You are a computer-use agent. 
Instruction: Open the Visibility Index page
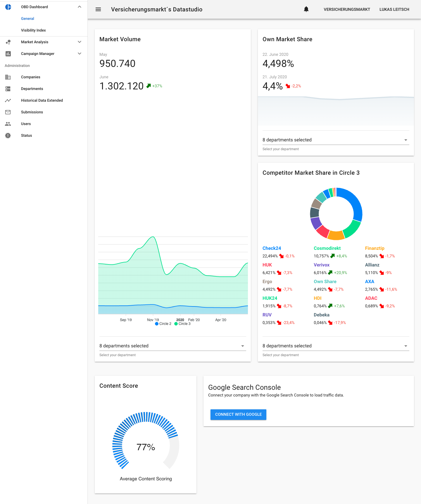tap(33, 30)
